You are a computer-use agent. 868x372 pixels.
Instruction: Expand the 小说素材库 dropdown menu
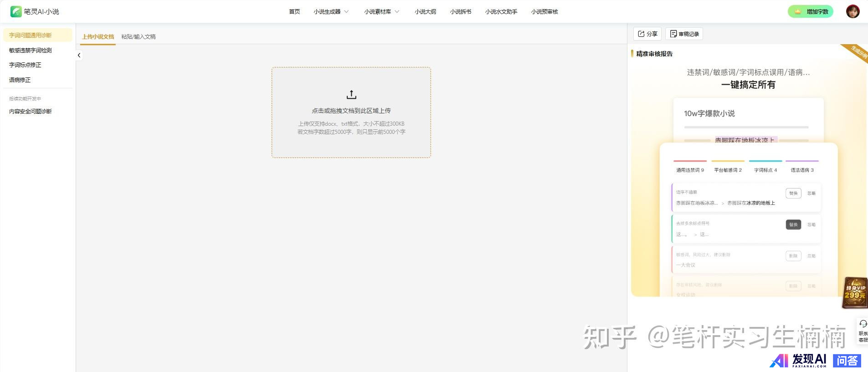pos(381,11)
